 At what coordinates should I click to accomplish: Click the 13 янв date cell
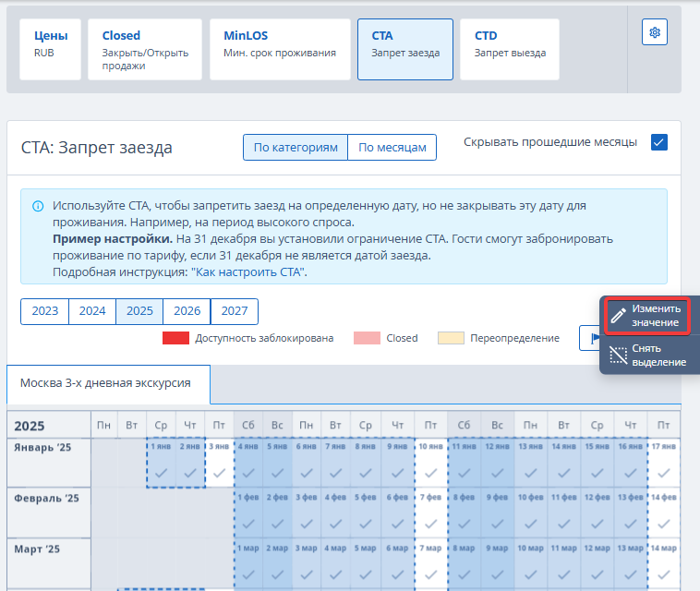tap(530, 463)
